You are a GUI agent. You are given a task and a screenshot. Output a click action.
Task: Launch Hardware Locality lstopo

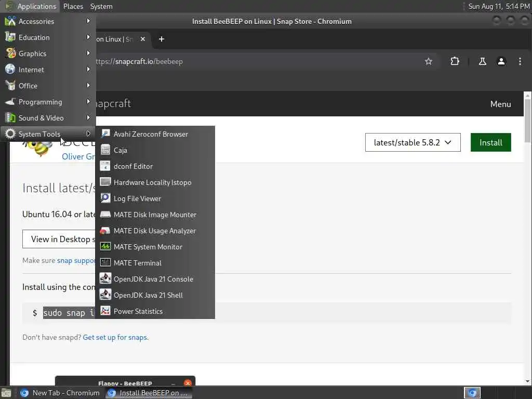pos(155,182)
